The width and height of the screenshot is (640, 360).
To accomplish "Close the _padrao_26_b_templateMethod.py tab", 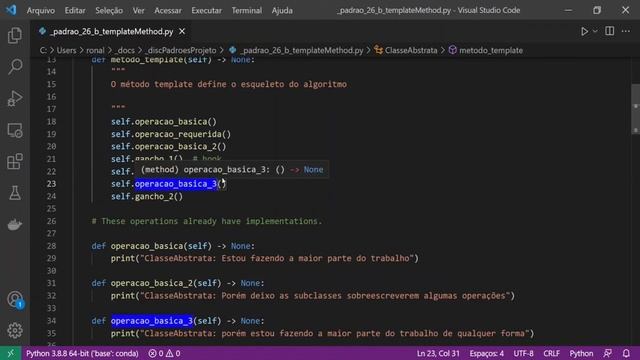I will pos(182,31).
